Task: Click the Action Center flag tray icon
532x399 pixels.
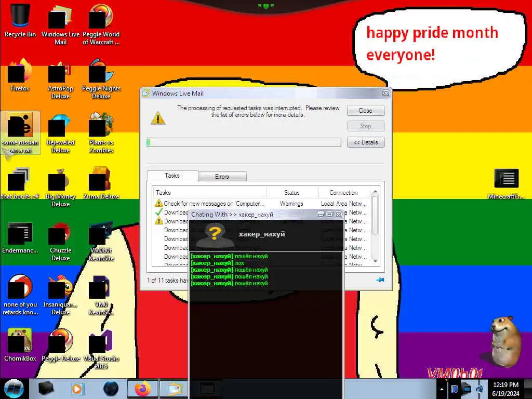Action: coord(454,389)
